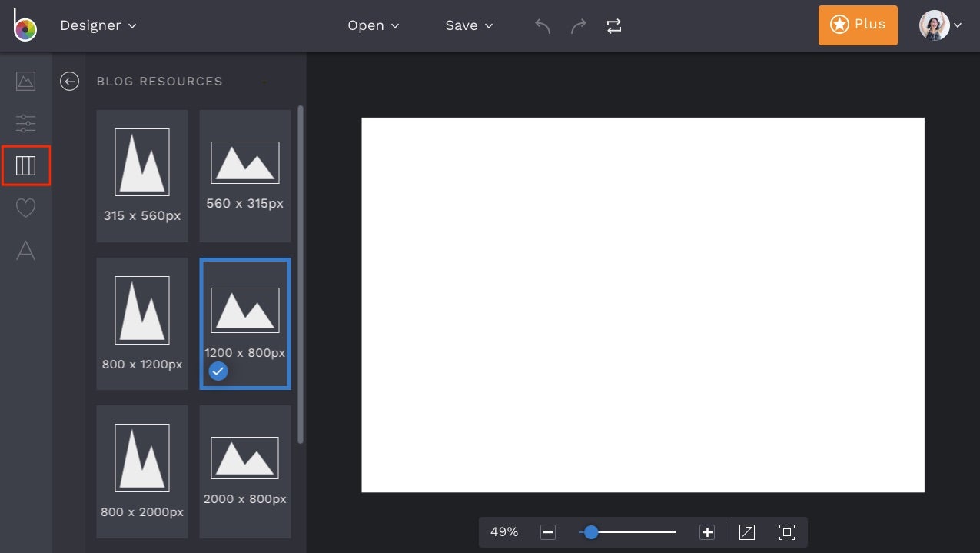Click the Redo arrow icon
The width and height of the screenshot is (980, 553).
coord(578,25)
